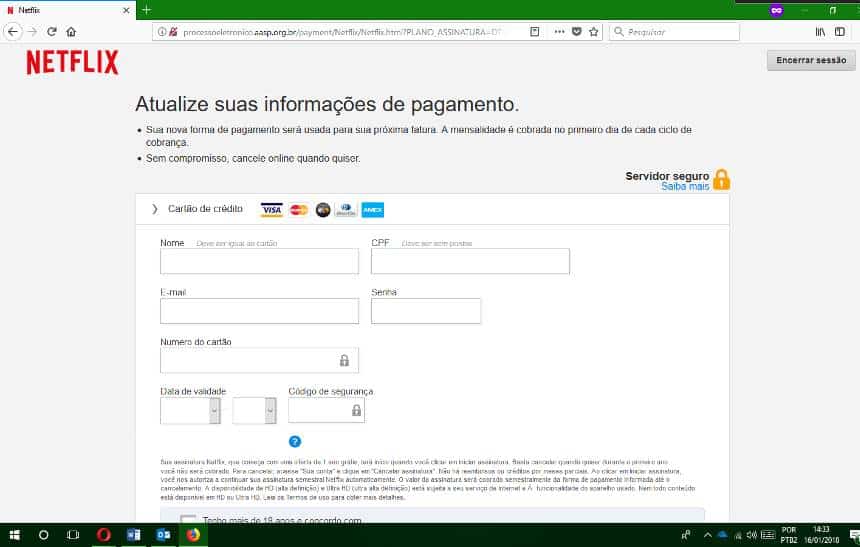
Task: Click the insecure connection padlock icon
Action: coord(173,32)
